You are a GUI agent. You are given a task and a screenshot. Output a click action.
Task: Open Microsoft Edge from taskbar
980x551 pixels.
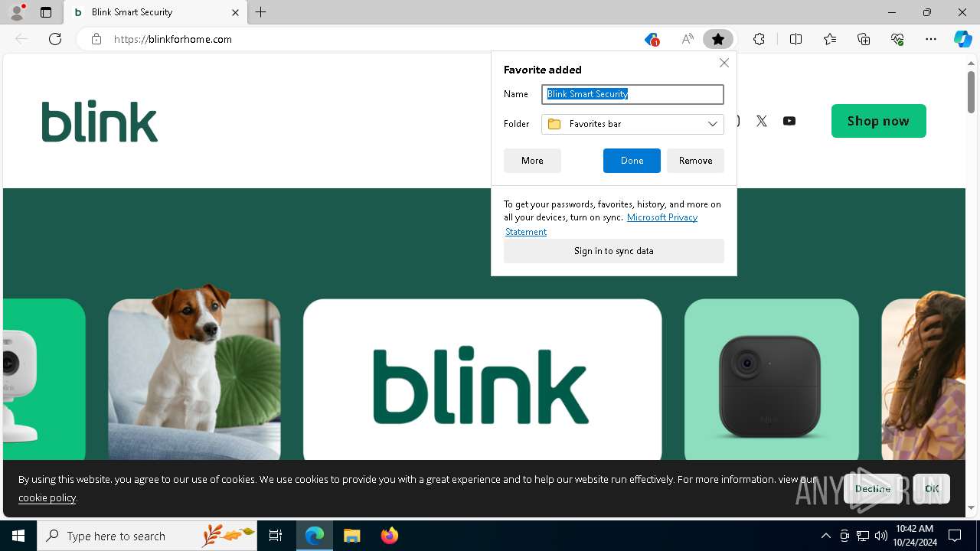[315, 536]
